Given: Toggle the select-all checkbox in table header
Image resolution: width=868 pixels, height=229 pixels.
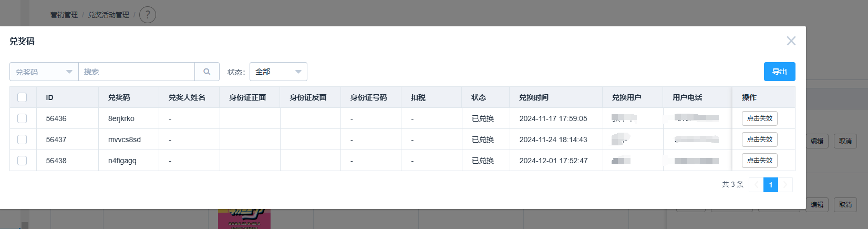Looking at the screenshot, I should pyautogui.click(x=22, y=97).
